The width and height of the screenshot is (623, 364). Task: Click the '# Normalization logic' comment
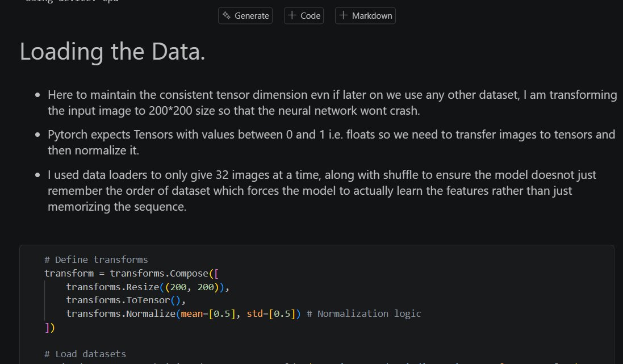tap(363, 313)
